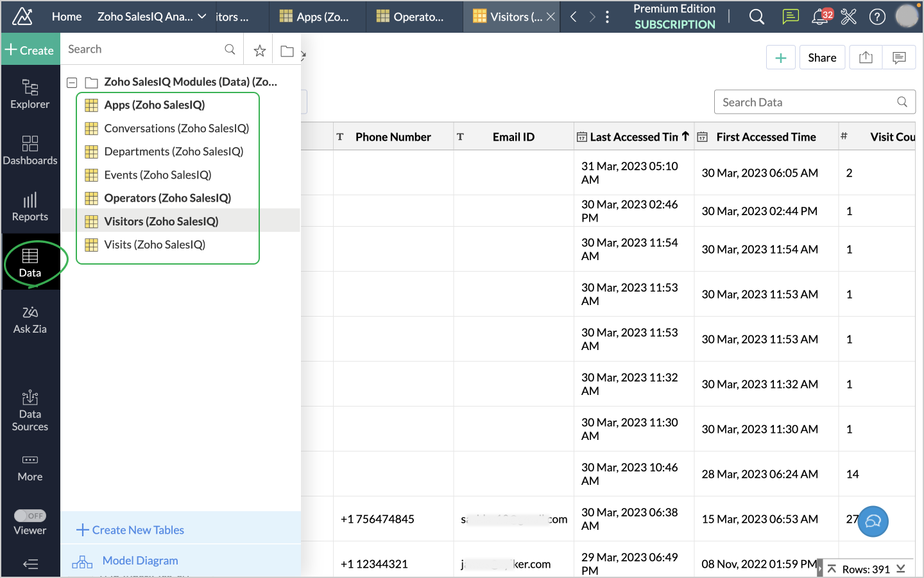Screen dimensions: 924x578
Task: Click Last Accessed Time column header
Action: (x=634, y=137)
